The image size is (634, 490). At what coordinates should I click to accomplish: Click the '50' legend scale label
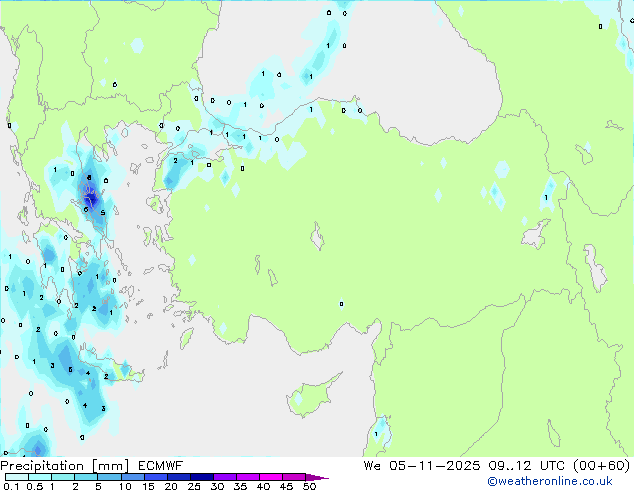309,486
